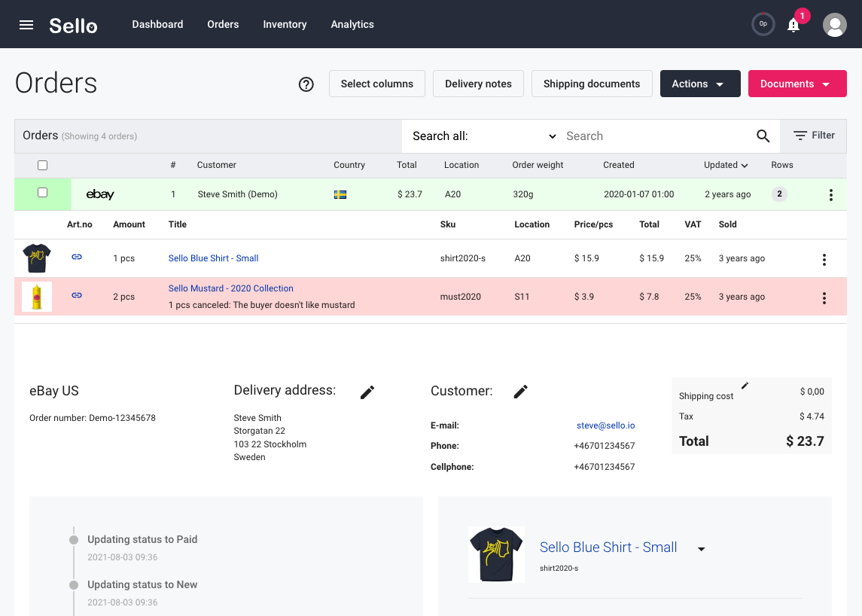Expand the Sello Blue Shirt - Small product arrow
The height and width of the screenshot is (616, 862).
coord(702,549)
